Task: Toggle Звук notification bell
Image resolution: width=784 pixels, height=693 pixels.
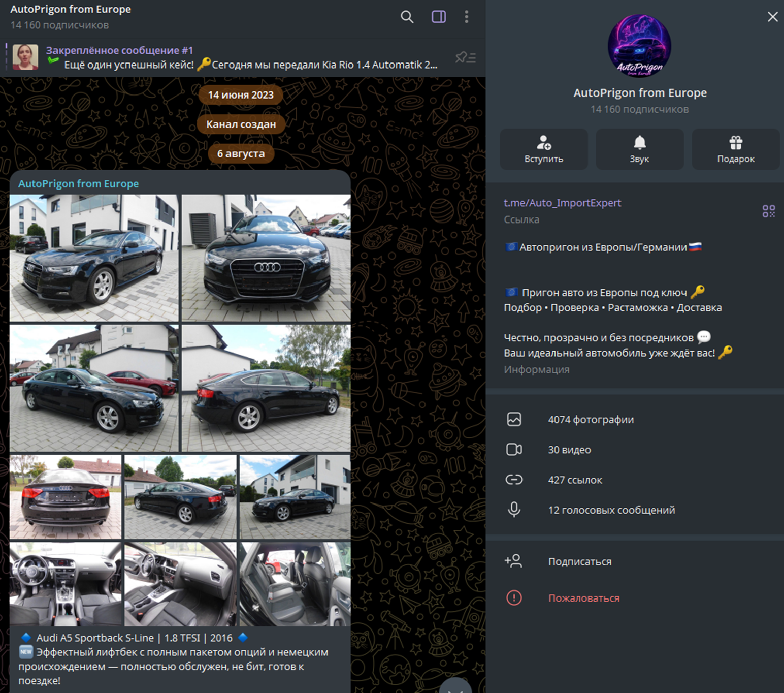Action: (640, 149)
